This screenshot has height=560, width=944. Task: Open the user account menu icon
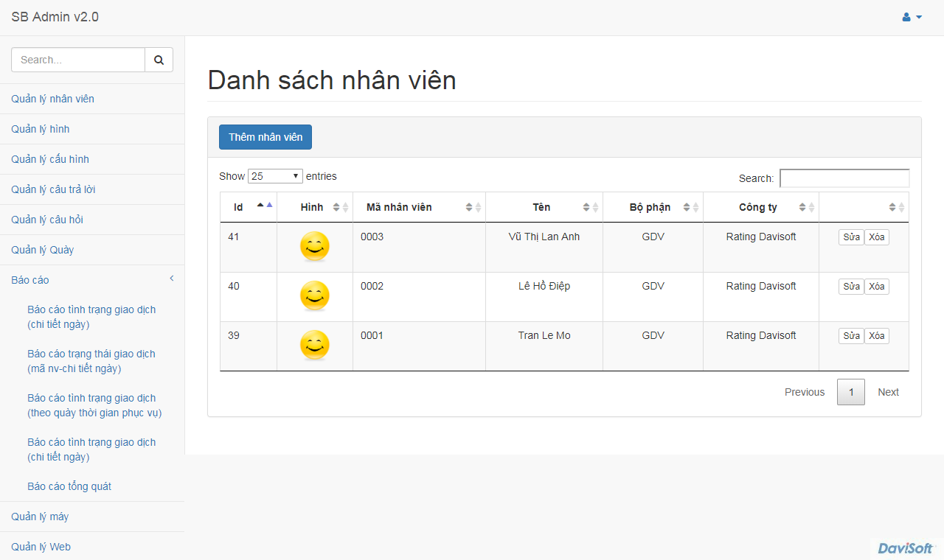point(912,17)
